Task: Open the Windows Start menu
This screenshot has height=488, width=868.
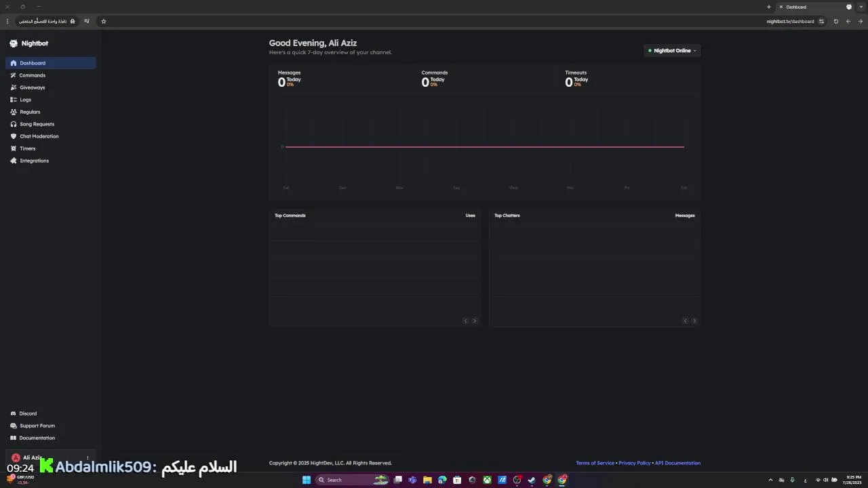Action: point(307,480)
